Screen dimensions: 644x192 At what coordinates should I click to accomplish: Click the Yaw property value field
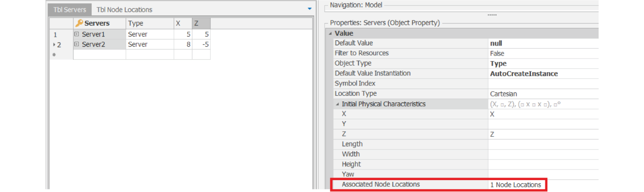click(x=543, y=175)
